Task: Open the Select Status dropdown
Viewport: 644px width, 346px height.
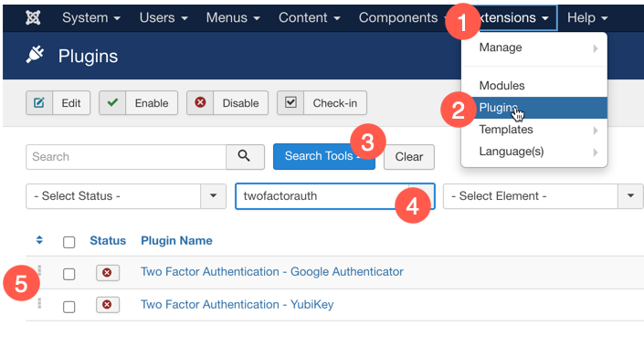Action: 126,196
